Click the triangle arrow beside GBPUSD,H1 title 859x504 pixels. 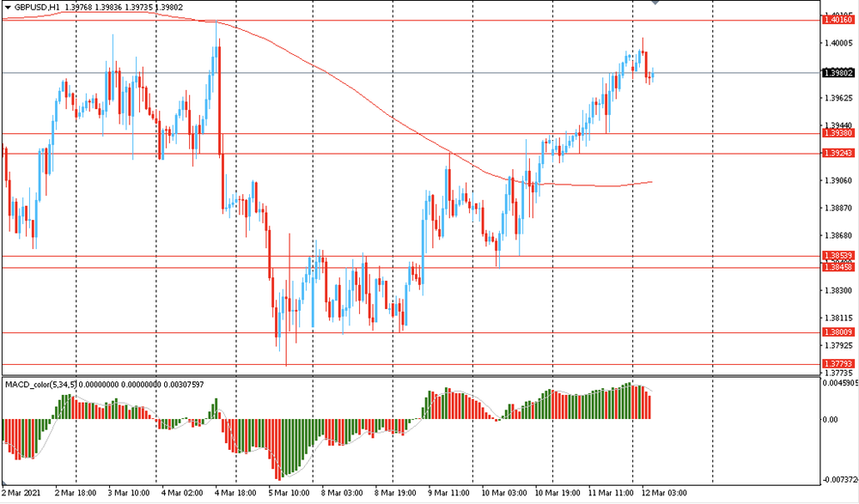click(8, 7)
